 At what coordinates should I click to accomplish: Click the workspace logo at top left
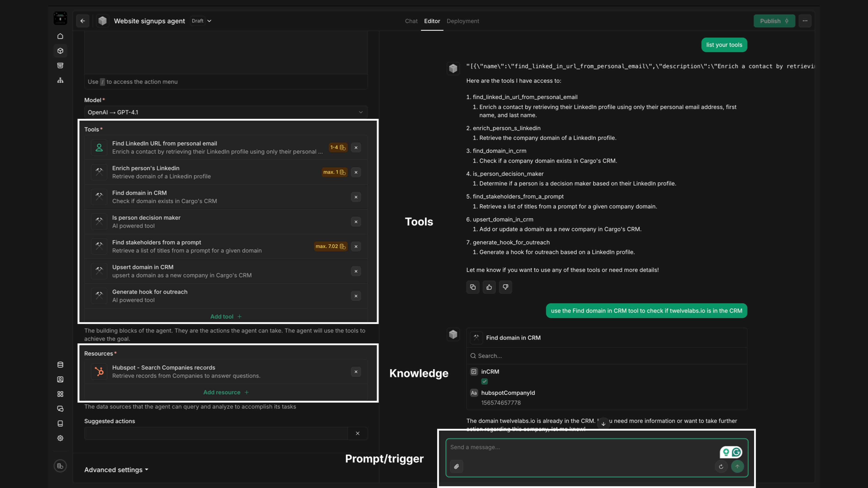60,18
